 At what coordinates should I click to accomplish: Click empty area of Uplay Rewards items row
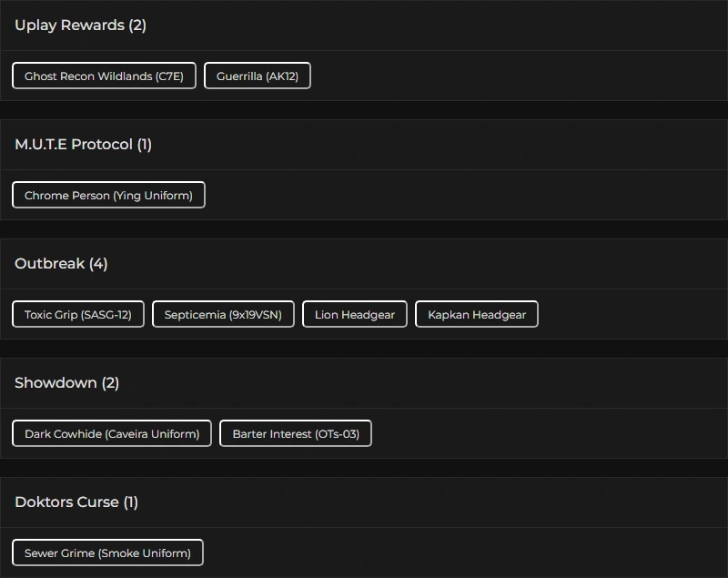coord(519,76)
